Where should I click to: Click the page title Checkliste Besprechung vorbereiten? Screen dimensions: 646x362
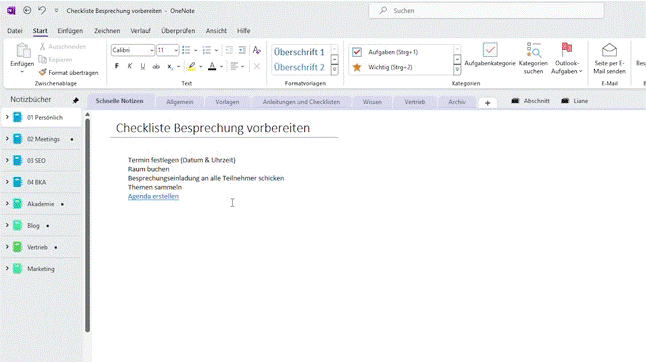(x=213, y=128)
